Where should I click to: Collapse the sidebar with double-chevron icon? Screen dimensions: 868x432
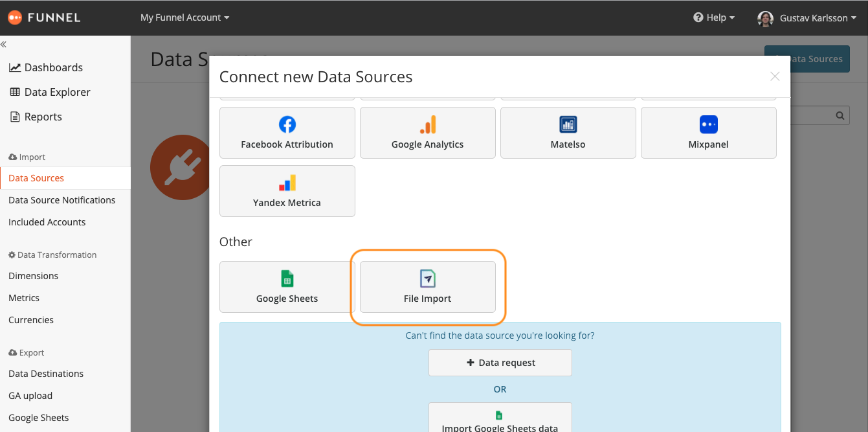pos(3,45)
